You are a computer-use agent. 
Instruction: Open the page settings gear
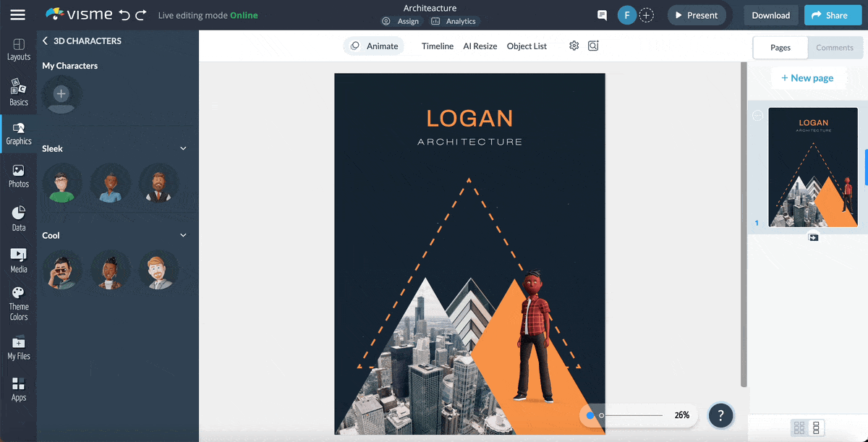click(574, 46)
